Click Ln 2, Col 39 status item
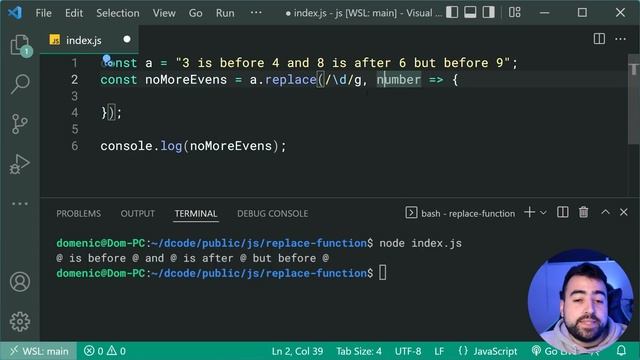 point(297,351)
